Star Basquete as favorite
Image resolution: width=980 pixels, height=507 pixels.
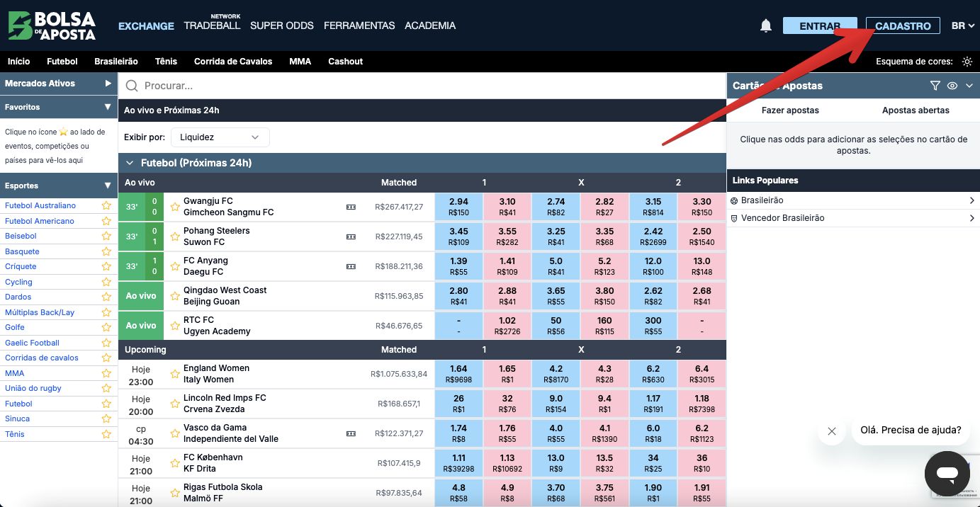tap(106, 251)
